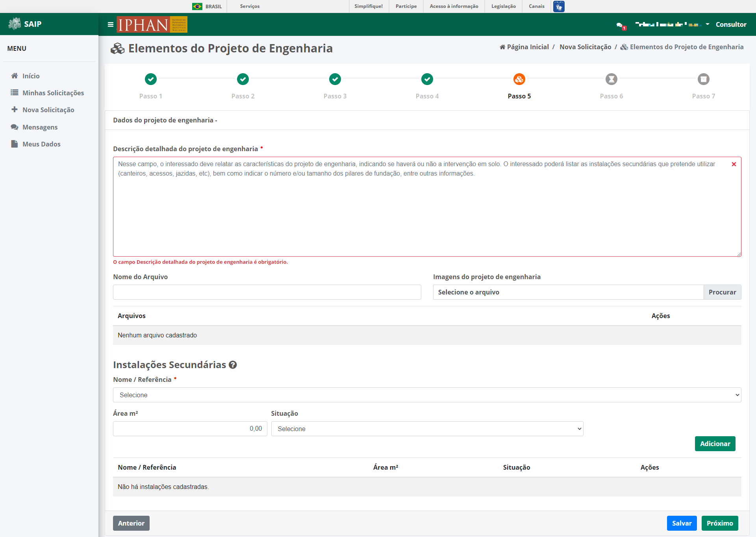Toggle the hamburger menu icon
Image resolution: width=756 pixels, height=537 pixels.
point(111,24)
